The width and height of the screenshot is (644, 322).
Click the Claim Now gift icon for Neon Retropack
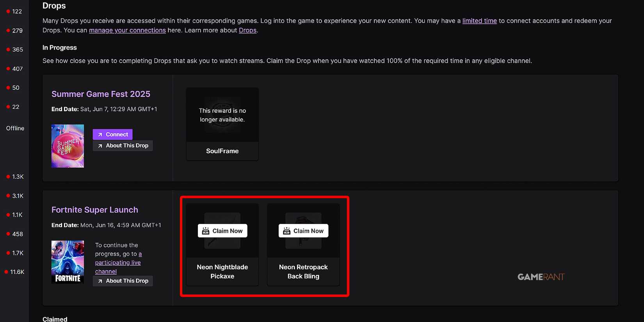(x=286, y=231)
